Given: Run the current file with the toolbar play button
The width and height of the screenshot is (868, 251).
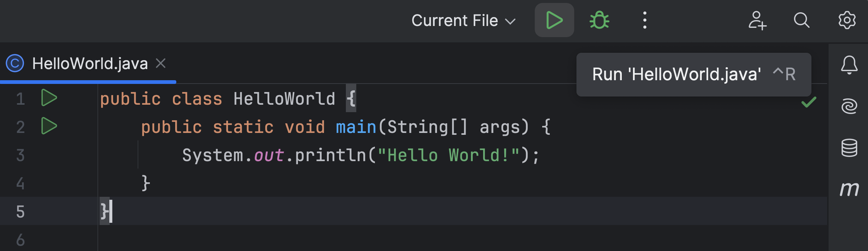Looking at the screenshot, I should click(x=554, y=20).
